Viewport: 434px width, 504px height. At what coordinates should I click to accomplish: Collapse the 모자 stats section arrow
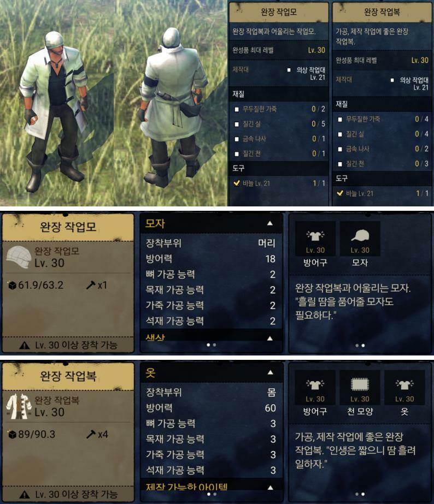pos(270,223)
